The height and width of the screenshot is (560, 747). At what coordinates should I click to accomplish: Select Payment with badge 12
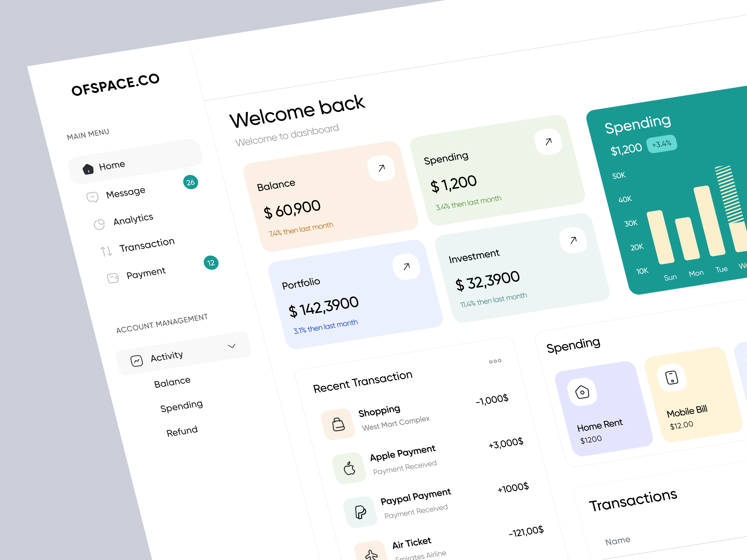tap(146, 273)
